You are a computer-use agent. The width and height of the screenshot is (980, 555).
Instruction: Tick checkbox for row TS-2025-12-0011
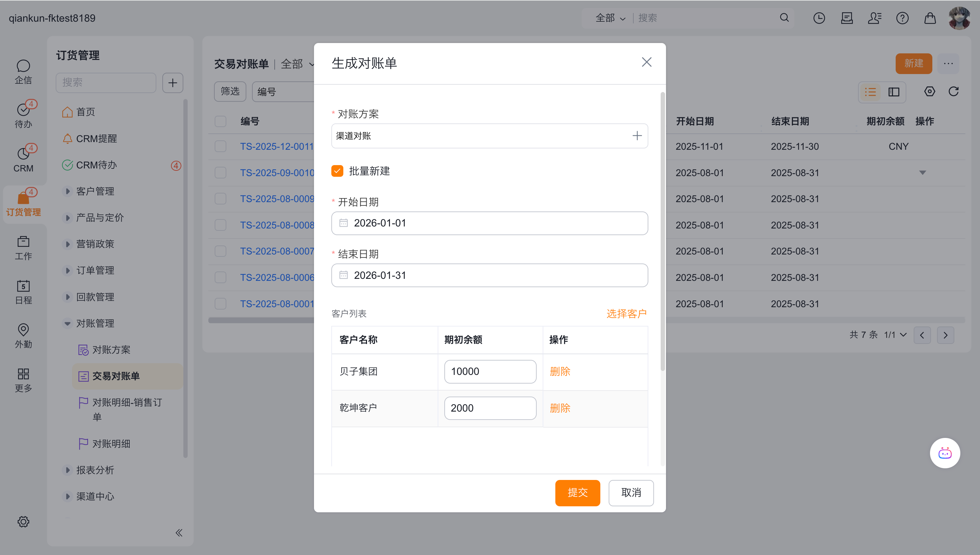click(x=221, y=146)
